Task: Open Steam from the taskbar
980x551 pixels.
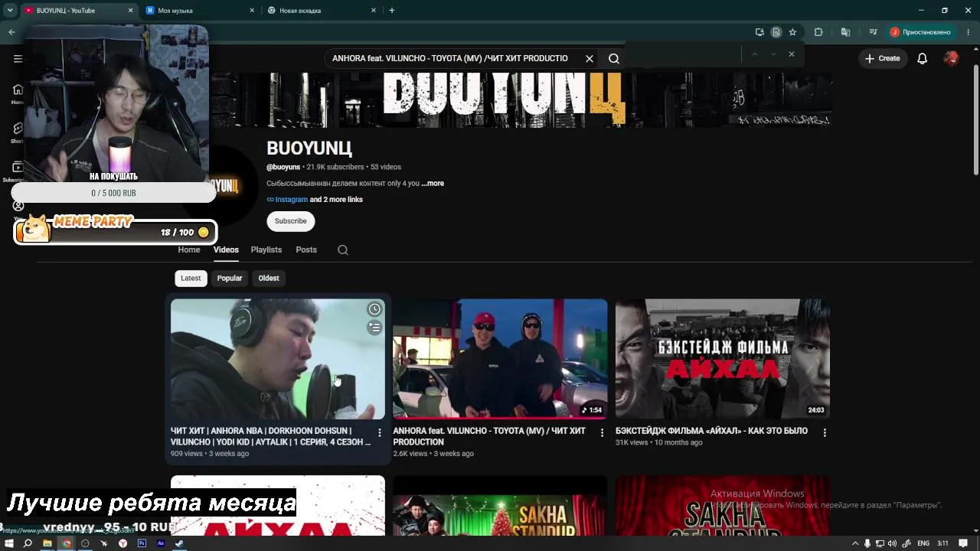Action: pyautogui.click(x=179, y=543)
